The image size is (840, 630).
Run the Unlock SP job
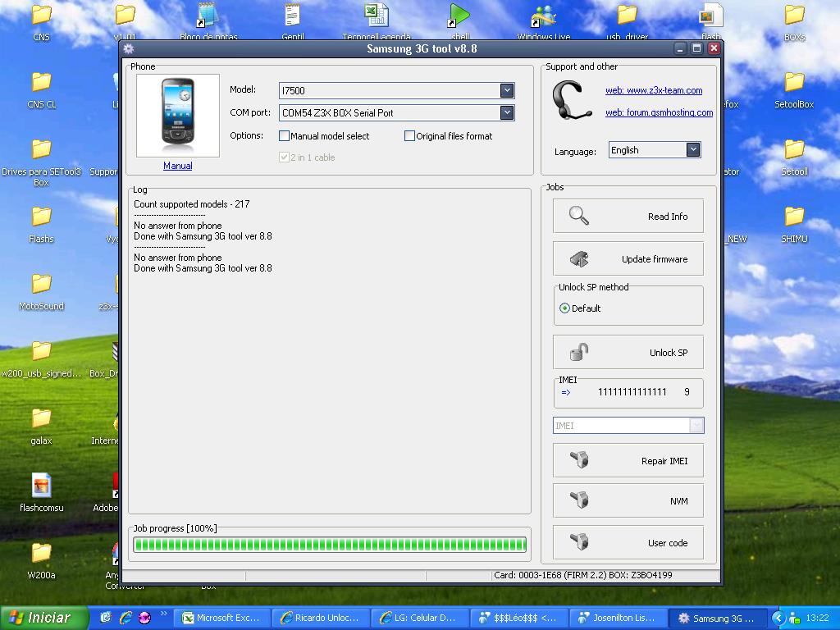click(628, 352)
